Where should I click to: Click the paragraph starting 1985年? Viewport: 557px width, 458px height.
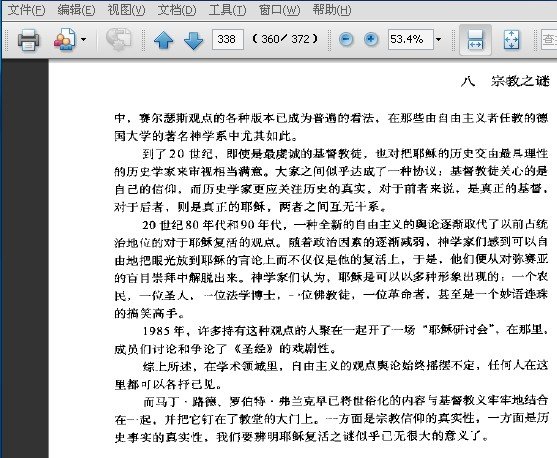click(331, 339)
